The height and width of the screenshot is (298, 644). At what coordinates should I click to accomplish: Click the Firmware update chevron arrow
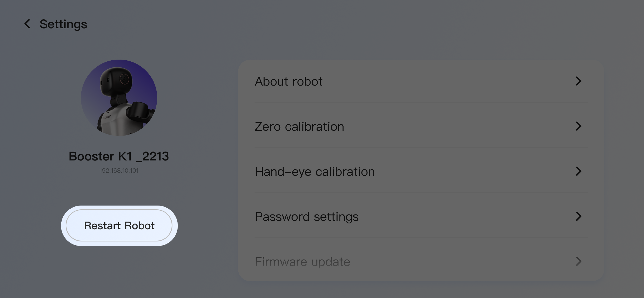(578, 261)
